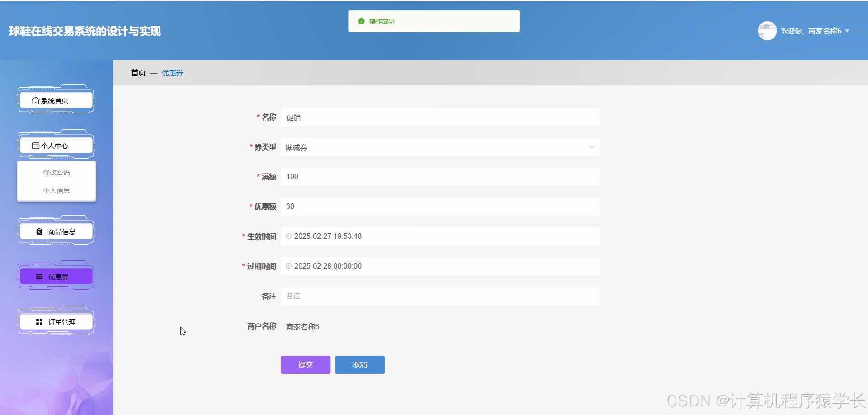Click the 满额 field showing 100
Viewport: 868px width, 415px height.
[x=440, y=176]
